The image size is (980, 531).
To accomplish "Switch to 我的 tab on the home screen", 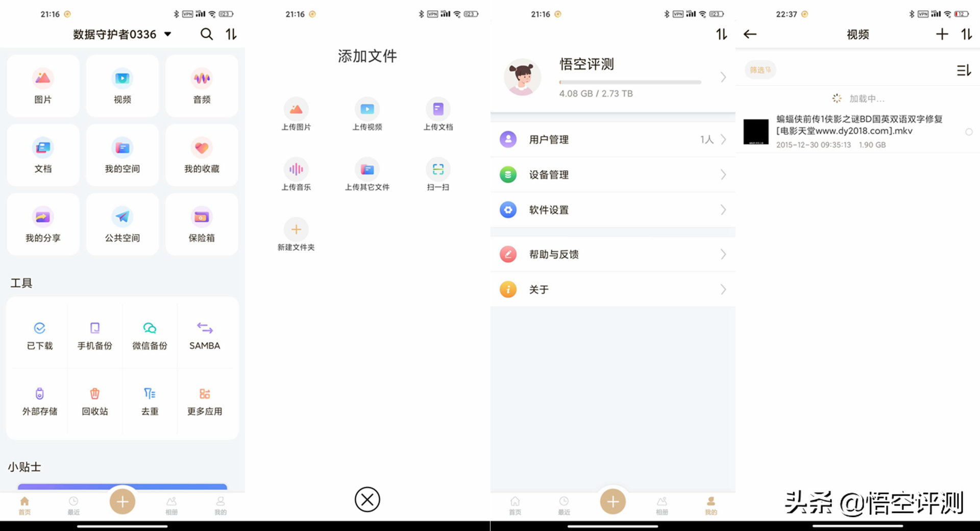I will 220,505.
